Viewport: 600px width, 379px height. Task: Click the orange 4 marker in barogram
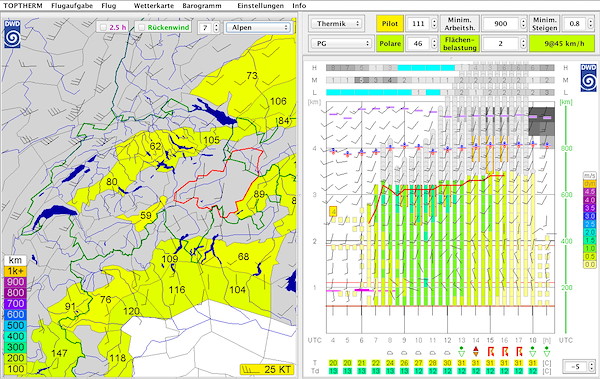click(333, 211)
